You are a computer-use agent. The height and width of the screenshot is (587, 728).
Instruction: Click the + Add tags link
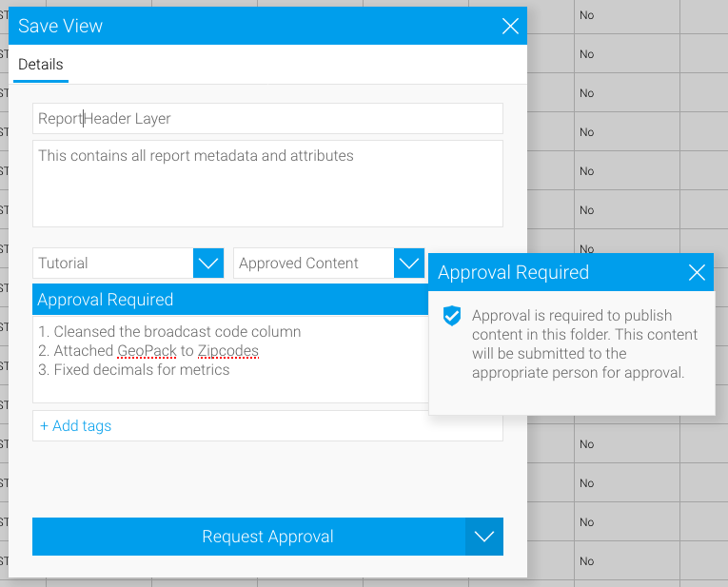[76, 425]
